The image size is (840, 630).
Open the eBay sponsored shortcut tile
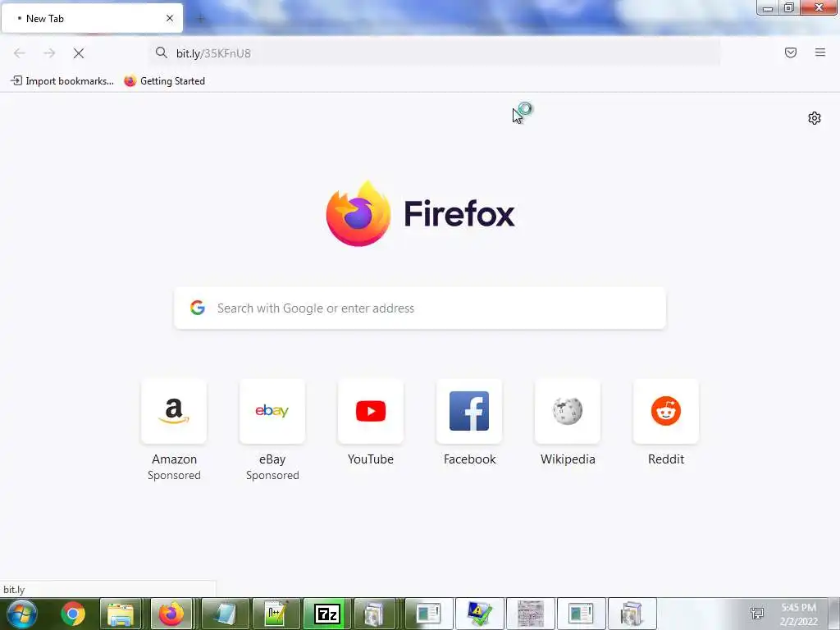tap(272, 412)
